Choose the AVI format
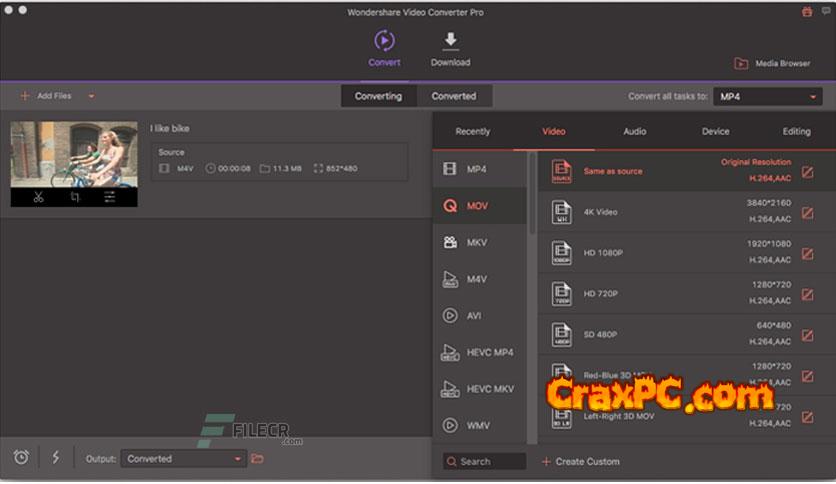Screen dimensions: 836x484 479,316
